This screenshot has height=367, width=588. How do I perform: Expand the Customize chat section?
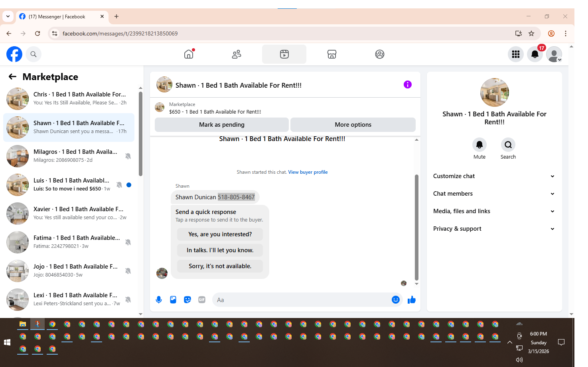(494, 176)
